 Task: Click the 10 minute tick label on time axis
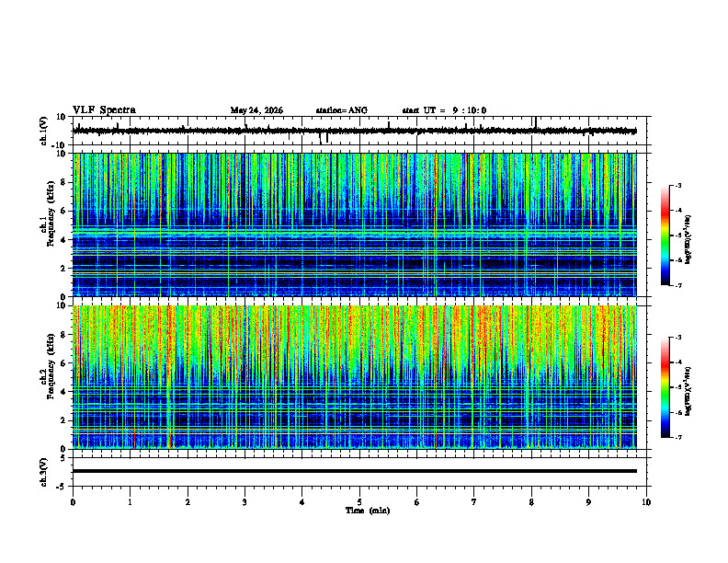pos(646,502)
